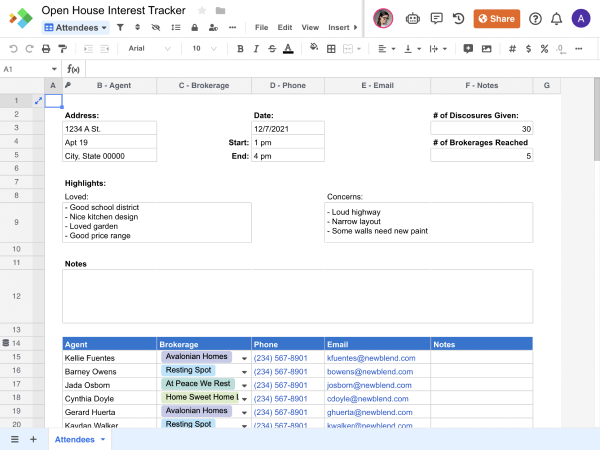Open the fill color bucket
The image size is (600, 450).
tap(314, 47)
